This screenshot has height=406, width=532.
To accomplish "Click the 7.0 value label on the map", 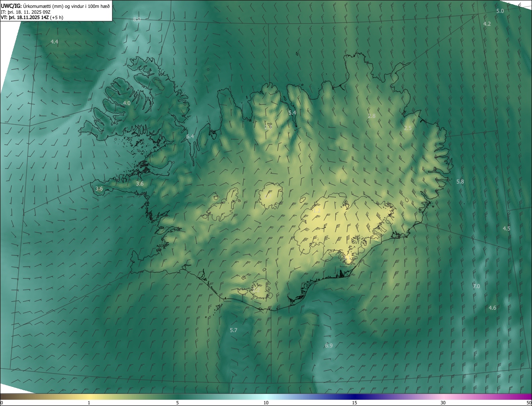I will tap(476, 286).
